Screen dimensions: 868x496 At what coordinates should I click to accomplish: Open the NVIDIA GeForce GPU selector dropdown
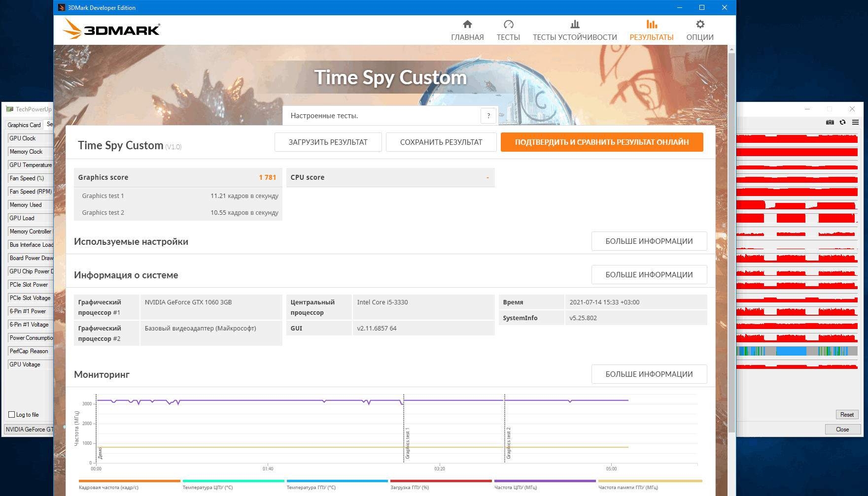tap(29, 430)
